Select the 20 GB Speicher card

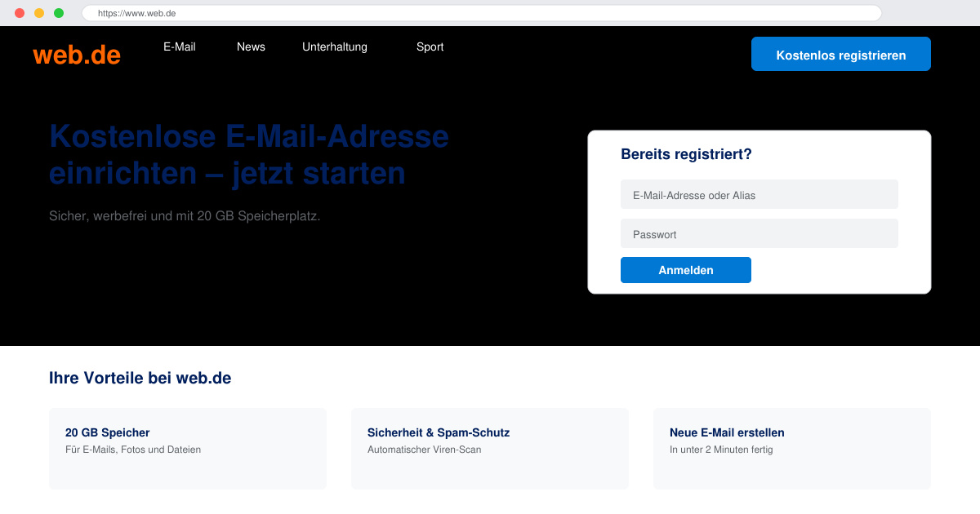click(188, 449)
